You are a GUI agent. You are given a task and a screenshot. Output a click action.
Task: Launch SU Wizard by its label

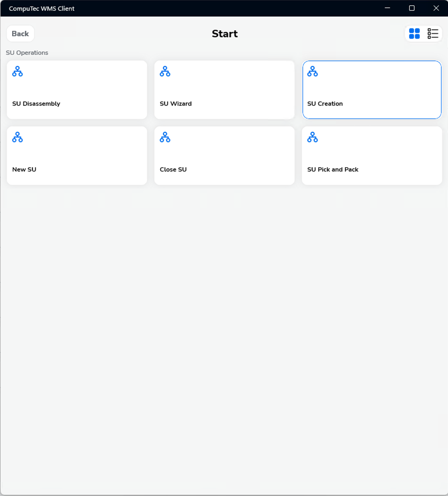pyautogui.click(x=175, y=104)
